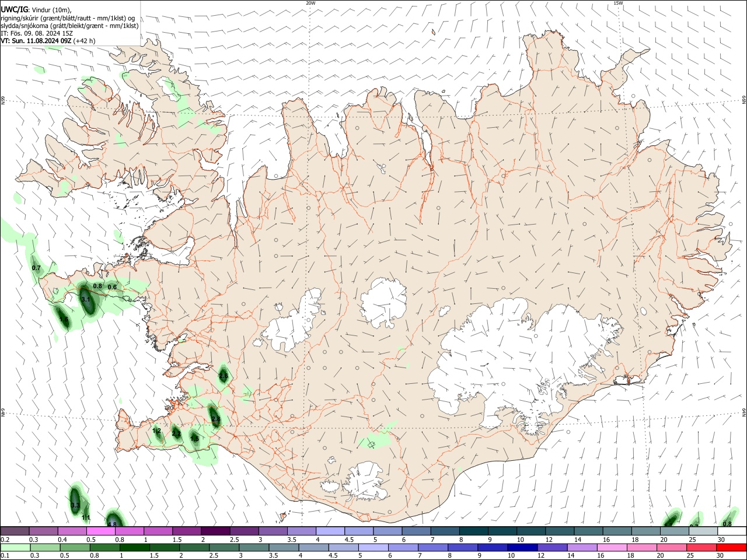Click the 2.6 precipitation value in the southwest

pos(224,376)
